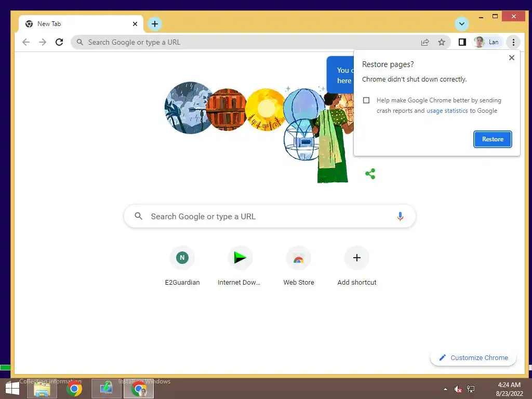Select the New Tab tab
The width and height of the screenshot is (532, 399).
tap(81, 24)
